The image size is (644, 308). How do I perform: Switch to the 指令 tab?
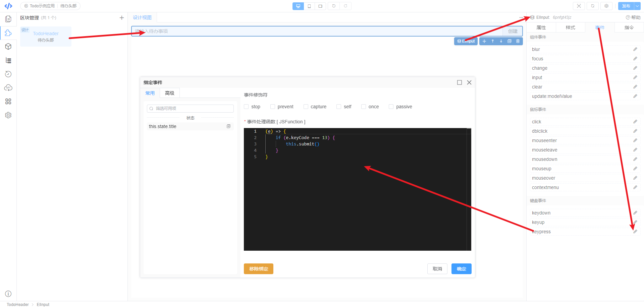629,27
